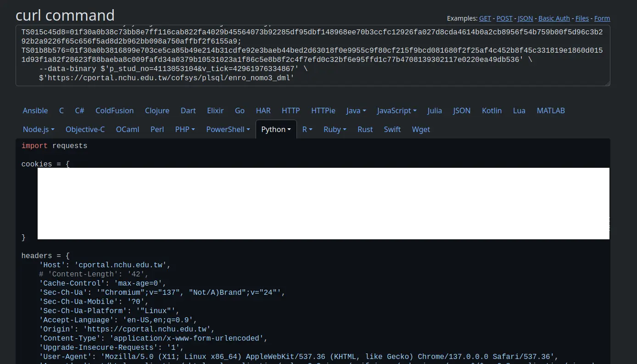Click the JSON example link
This screenshot has height=364, width=637.
pyautogui.click(x=525, y=18)
